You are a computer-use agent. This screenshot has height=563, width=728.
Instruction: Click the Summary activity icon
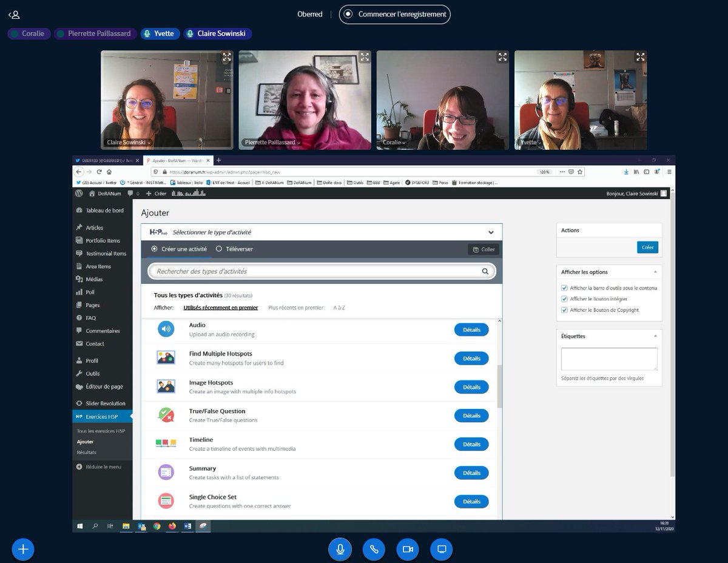coord(166,471)
